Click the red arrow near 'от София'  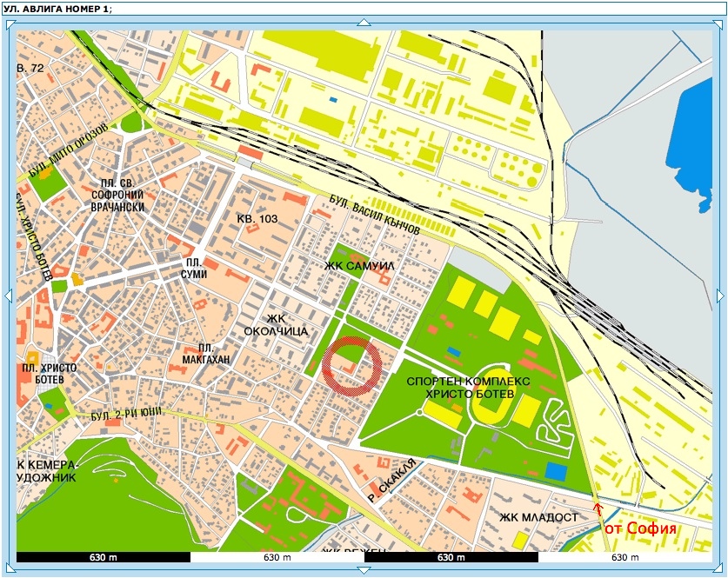pos(598,508)
